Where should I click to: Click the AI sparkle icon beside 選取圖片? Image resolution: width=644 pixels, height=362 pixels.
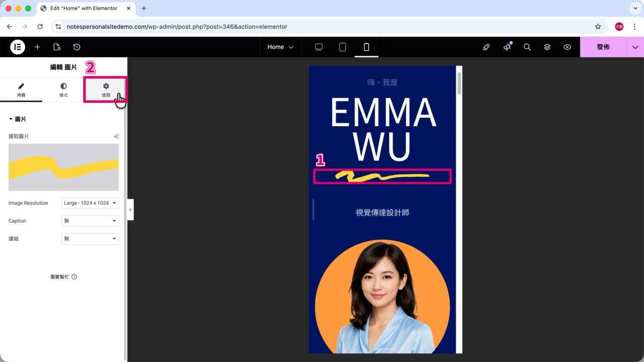pyautogui.click(x=116, y=136)
